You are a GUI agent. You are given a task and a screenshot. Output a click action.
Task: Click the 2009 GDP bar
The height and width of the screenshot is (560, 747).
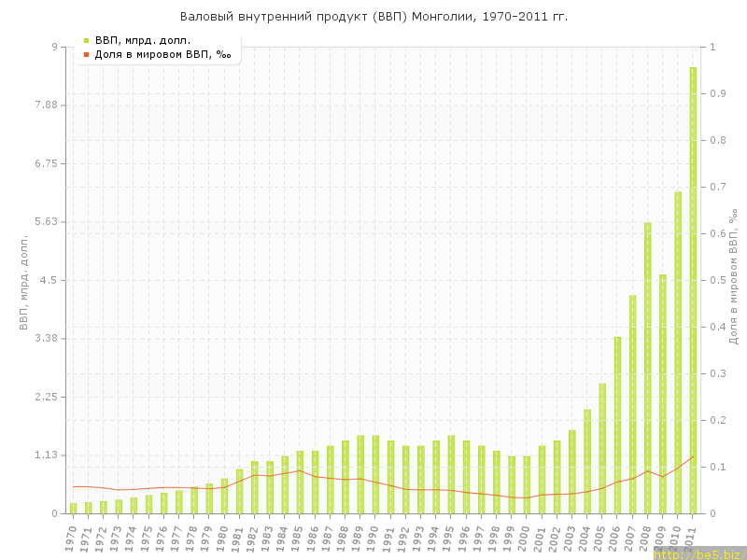pos(663,393)
